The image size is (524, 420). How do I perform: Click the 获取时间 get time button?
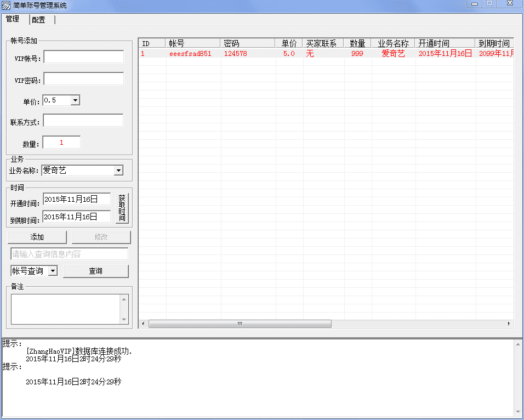click(122, 208)
